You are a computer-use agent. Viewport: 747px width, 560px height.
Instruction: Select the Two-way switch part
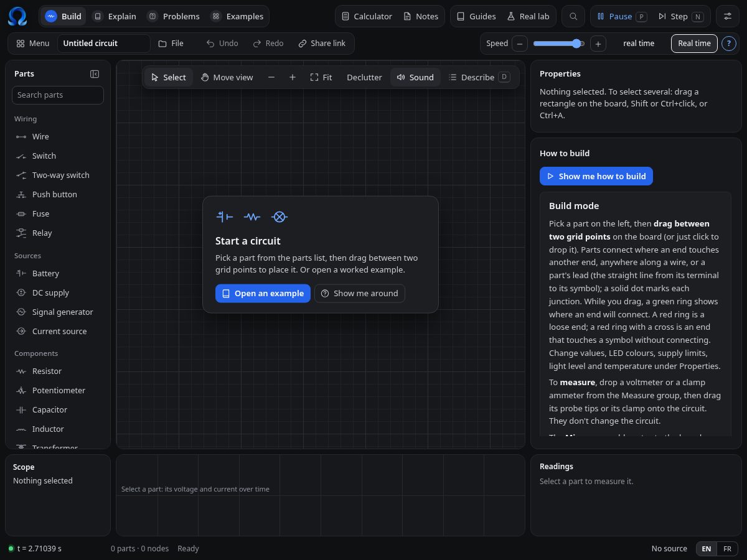(58, 175)
